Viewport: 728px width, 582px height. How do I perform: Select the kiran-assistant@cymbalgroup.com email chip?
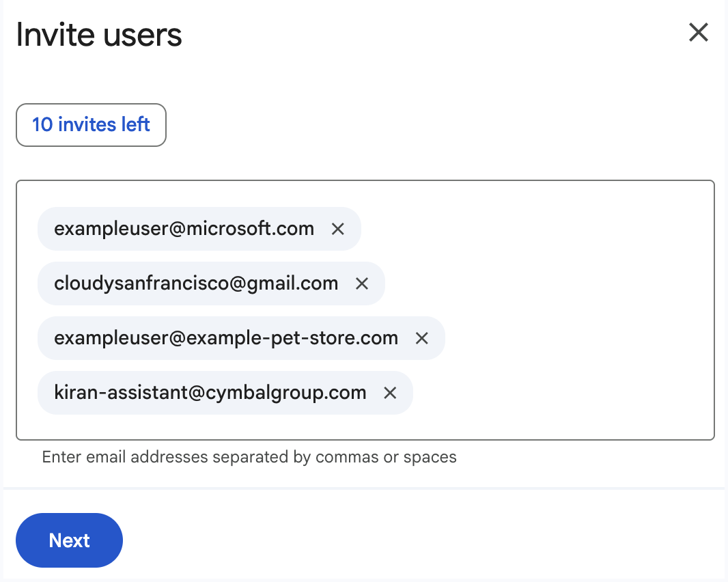[x=210, y=393]
